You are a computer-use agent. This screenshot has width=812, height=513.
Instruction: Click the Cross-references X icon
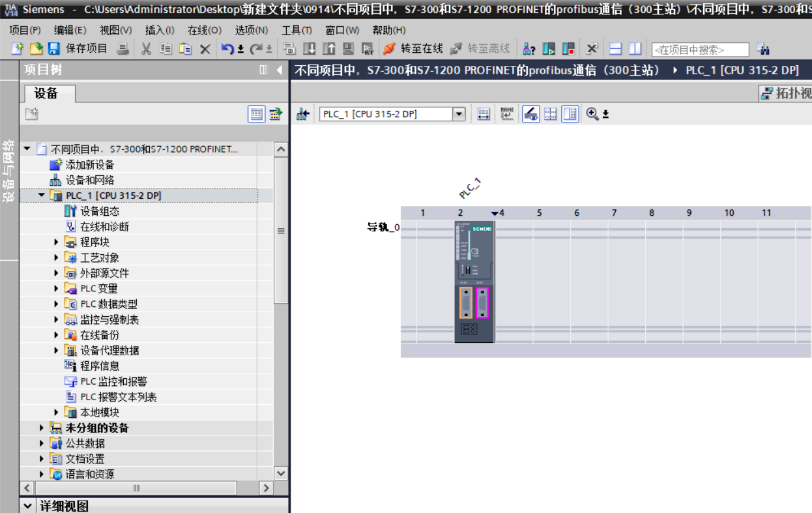[x=591, y=49]
